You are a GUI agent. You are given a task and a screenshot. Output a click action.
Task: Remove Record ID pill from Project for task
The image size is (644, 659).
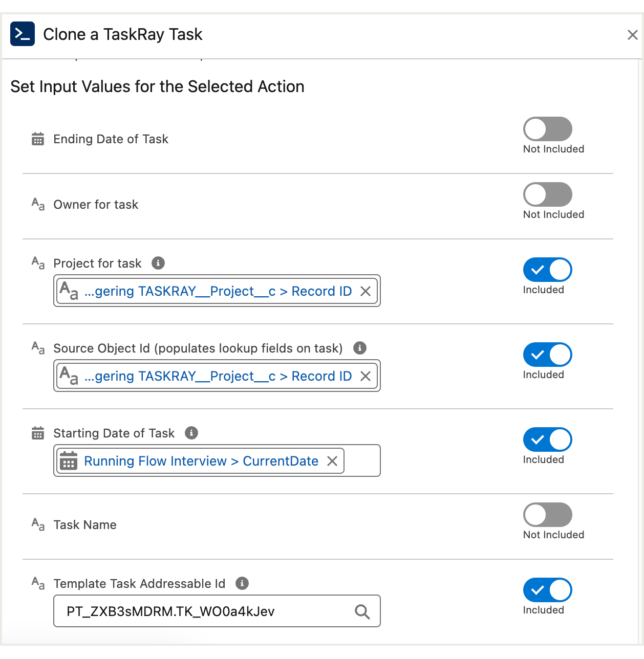tap(366, 291)
